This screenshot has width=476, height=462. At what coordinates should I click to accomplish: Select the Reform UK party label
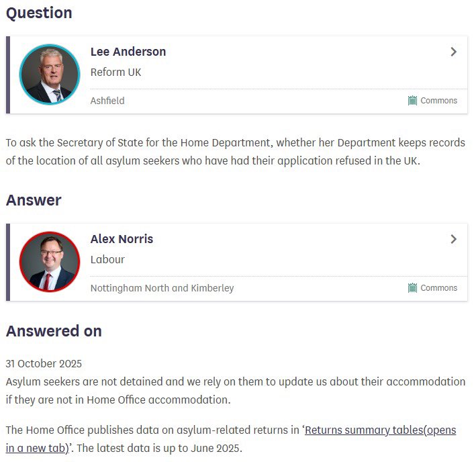116,72
